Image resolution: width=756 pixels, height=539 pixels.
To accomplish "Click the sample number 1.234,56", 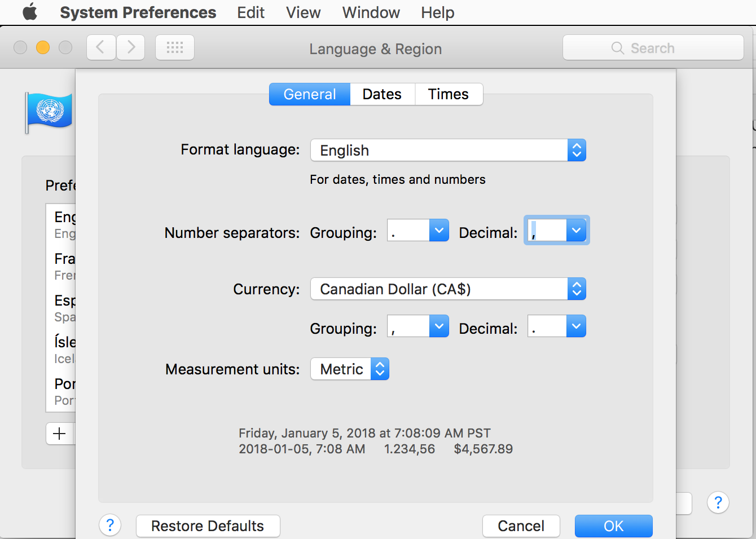I will [x=410, y=449].
